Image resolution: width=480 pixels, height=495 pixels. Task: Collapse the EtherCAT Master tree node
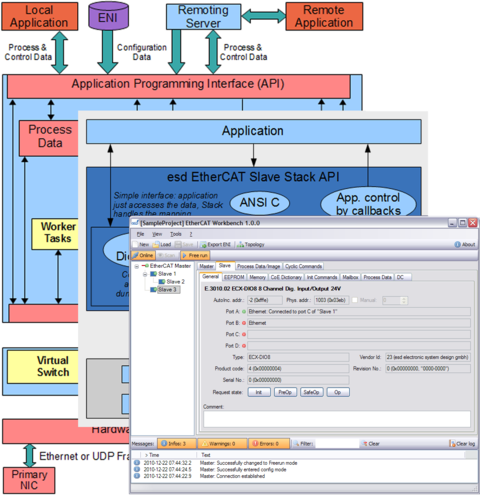[x=137, y=266]
